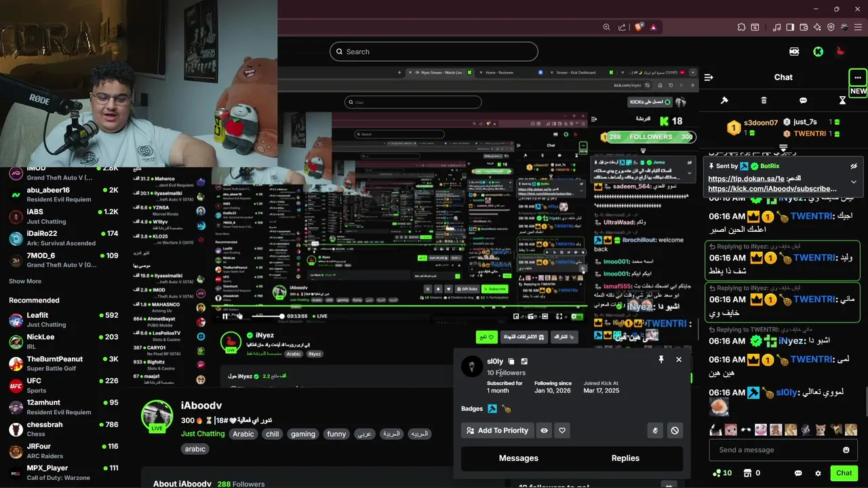
Task: Open the music playlist icon in toolbar
Action: point(775,27)
